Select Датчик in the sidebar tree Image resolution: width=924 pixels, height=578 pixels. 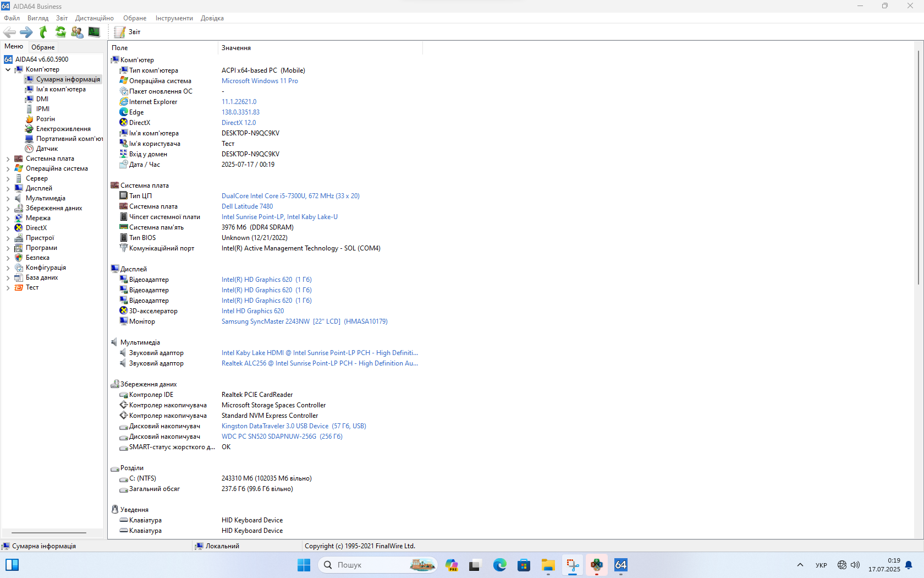click(47, 149)
